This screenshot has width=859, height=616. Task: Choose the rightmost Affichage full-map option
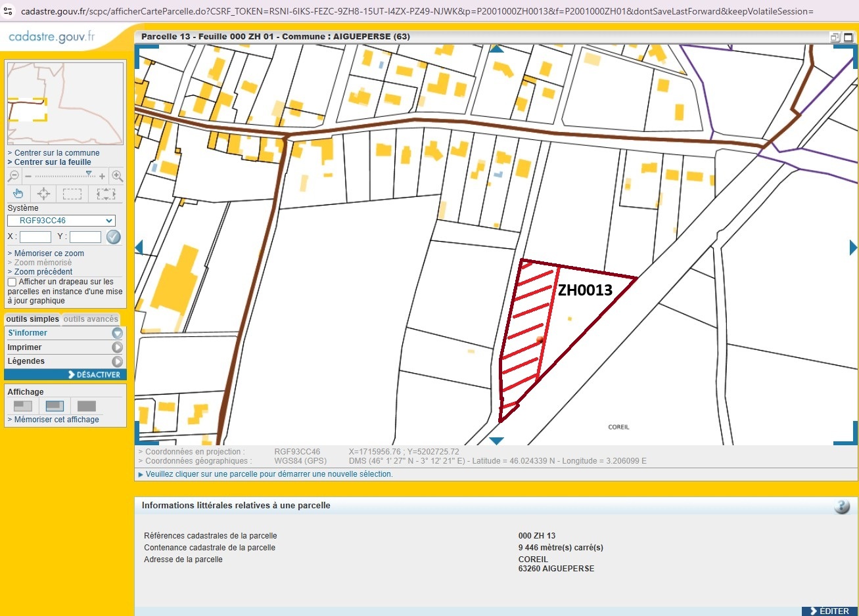click(x=86, y=406)
